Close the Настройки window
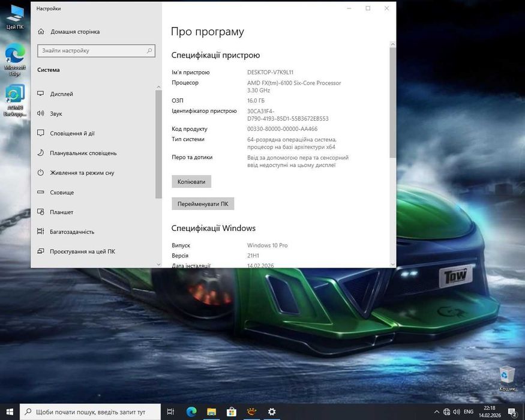525x420 pixels. pyautogui.click(x=387, y=8)
